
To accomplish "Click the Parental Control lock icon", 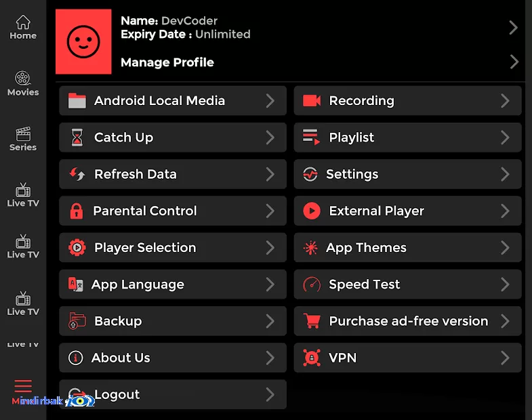I will click(x=77, y=211).
